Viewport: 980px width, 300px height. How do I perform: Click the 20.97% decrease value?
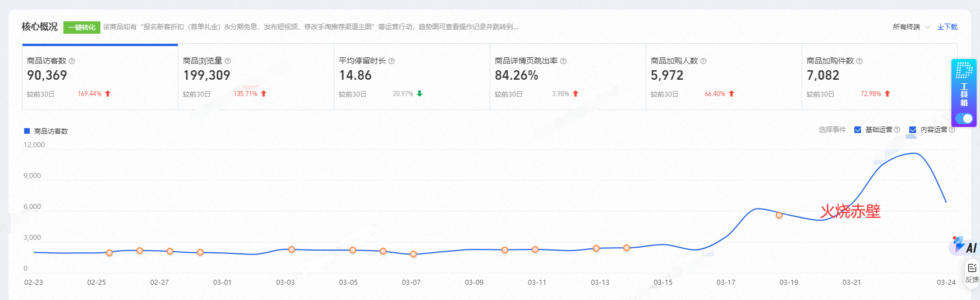coord(403,94)
